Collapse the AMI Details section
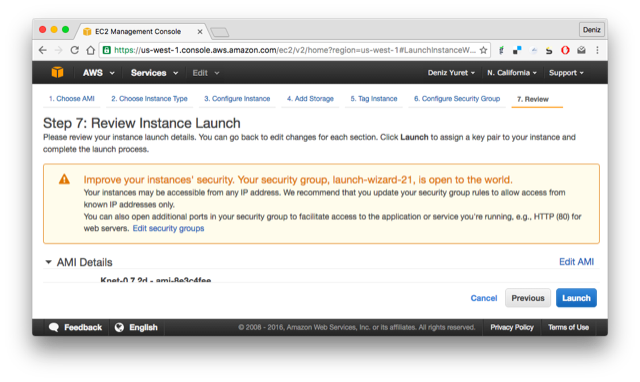This screenshot has width=640, height=382. point(48,262)
